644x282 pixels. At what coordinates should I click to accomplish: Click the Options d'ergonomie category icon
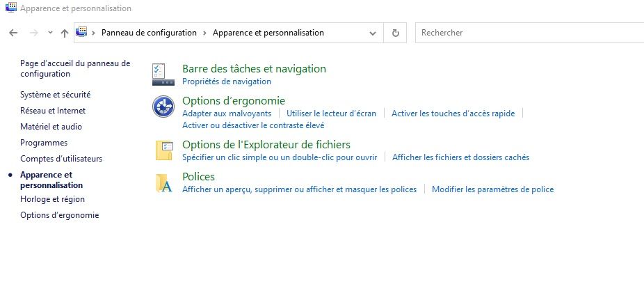[162, 106]
